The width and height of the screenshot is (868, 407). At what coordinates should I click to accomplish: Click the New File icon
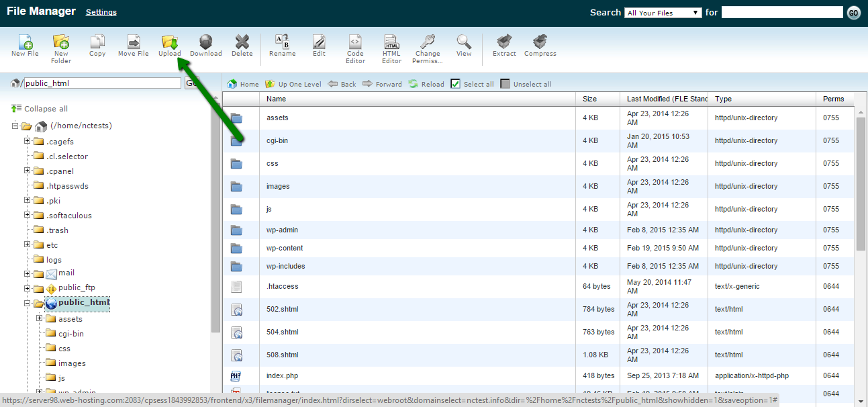point(25,46)
